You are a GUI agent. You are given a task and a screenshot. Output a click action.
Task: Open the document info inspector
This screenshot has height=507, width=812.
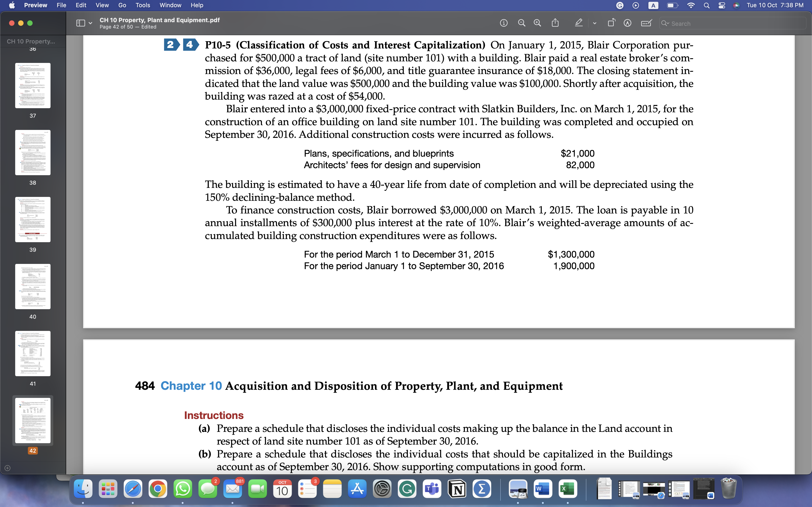(504, 23)
